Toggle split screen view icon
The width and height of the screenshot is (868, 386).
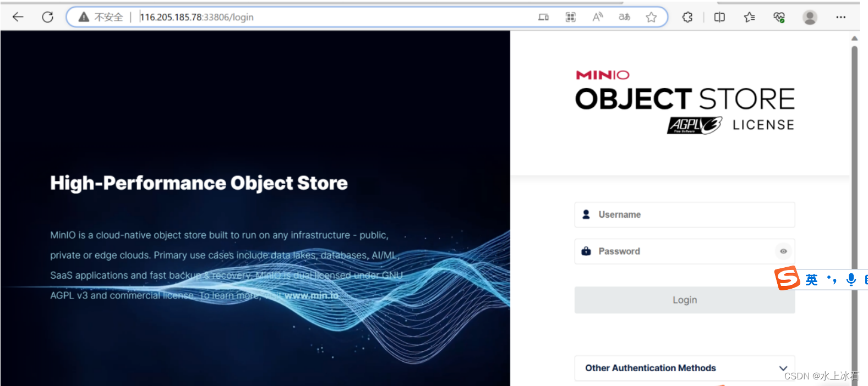coord(719,17)
